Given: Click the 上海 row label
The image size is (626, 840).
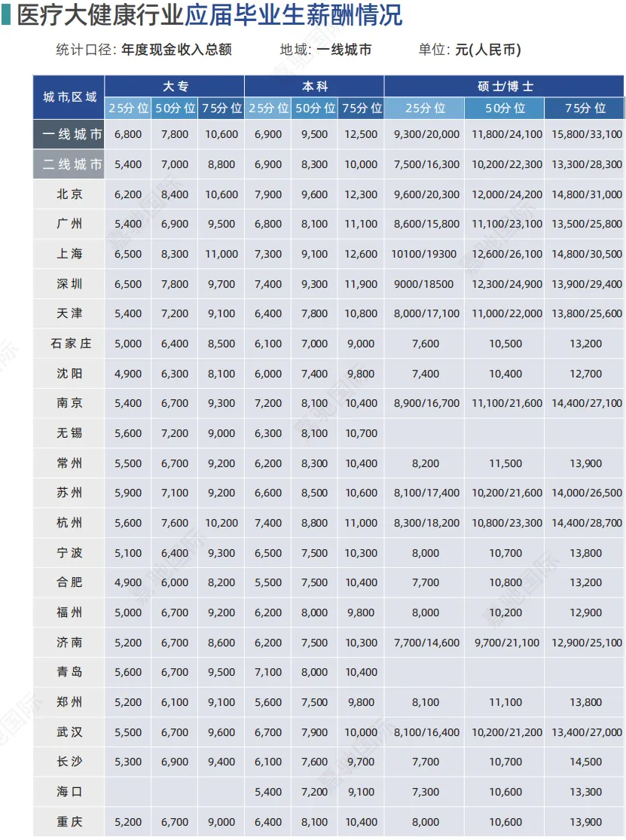Looking at the screenshot, I should click(x=69, y=253).
